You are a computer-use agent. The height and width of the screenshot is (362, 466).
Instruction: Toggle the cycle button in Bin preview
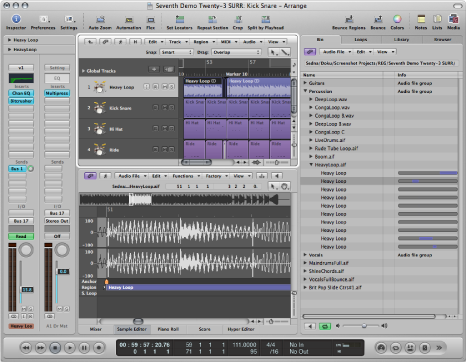325,326
